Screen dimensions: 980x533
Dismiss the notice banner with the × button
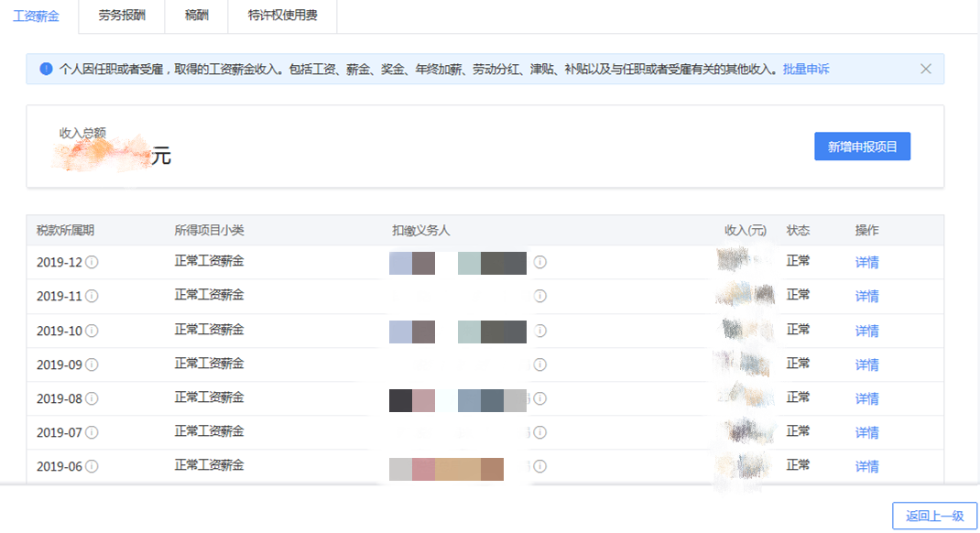[x=925, y=68]
